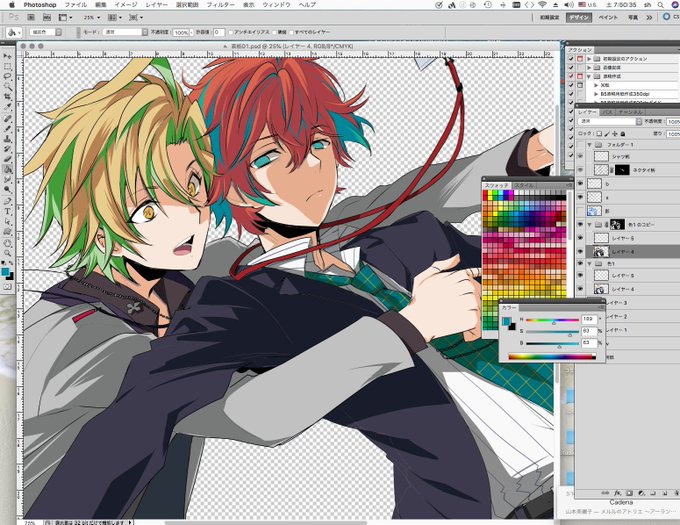Click the link layers icon in Layers panel

pos(605,493)
